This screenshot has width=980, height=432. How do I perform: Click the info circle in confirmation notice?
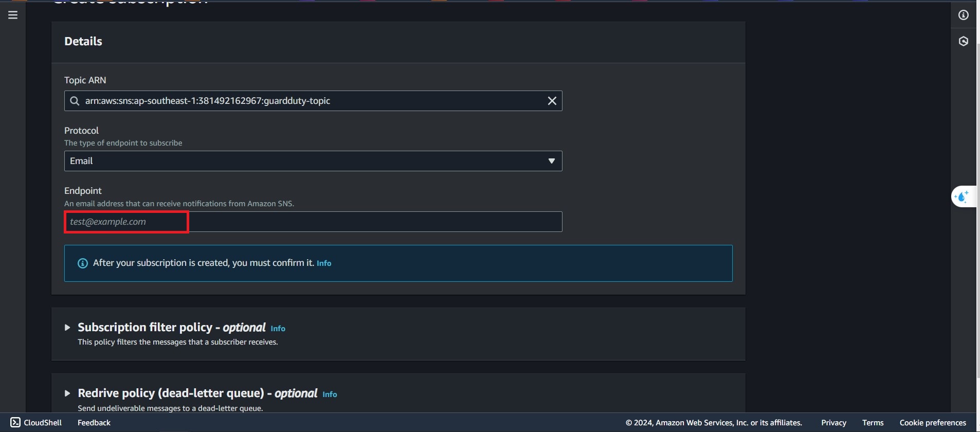[82, 263]
